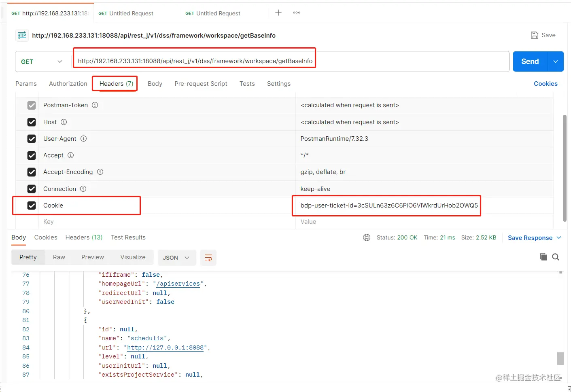Click the Save button label
This screenshot has width=571, height=392.
click(549, 35)
